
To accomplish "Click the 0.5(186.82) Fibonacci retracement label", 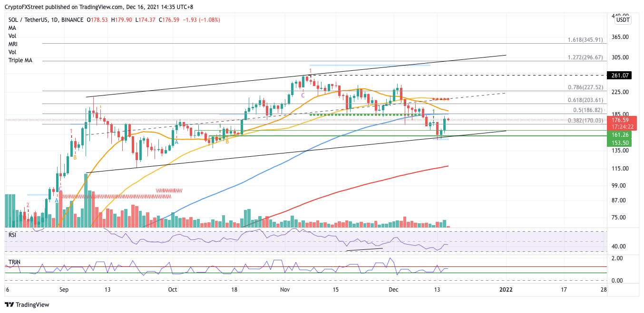I will [588, 110].
